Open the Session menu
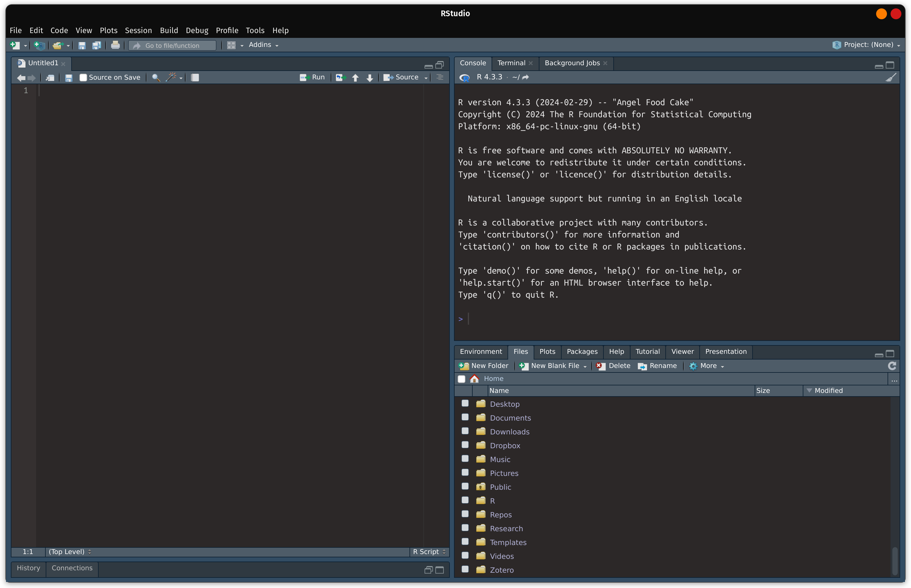 (138, 30)
